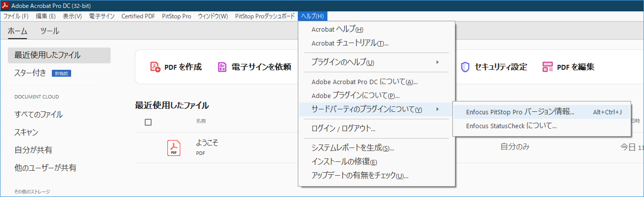This screenshot has height=197, width=644.
Task: Choose Acrobat ヘルプ menu entry
Action: tap(376, 30)
